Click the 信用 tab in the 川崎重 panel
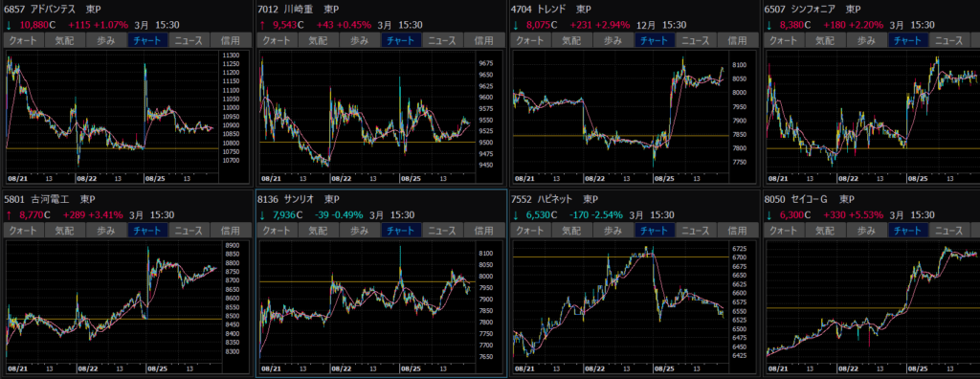Viewport: 980px width, 379px height. [483, 40]
